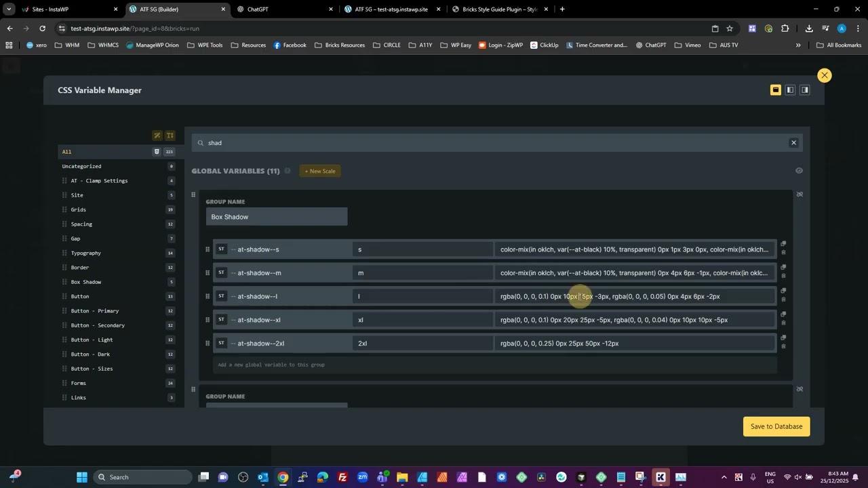Select the All category
868x488 pixels.
[x=66, y=152]
